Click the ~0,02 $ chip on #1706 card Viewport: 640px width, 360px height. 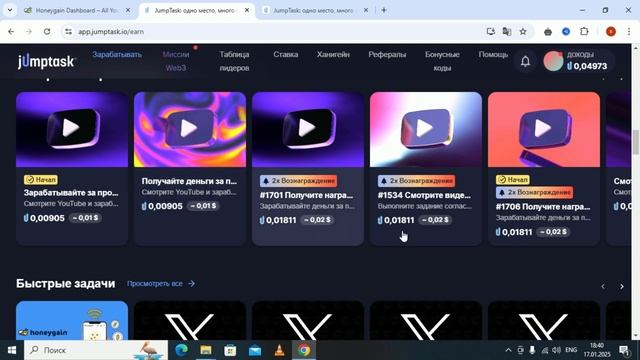click(x=553, y=231)
